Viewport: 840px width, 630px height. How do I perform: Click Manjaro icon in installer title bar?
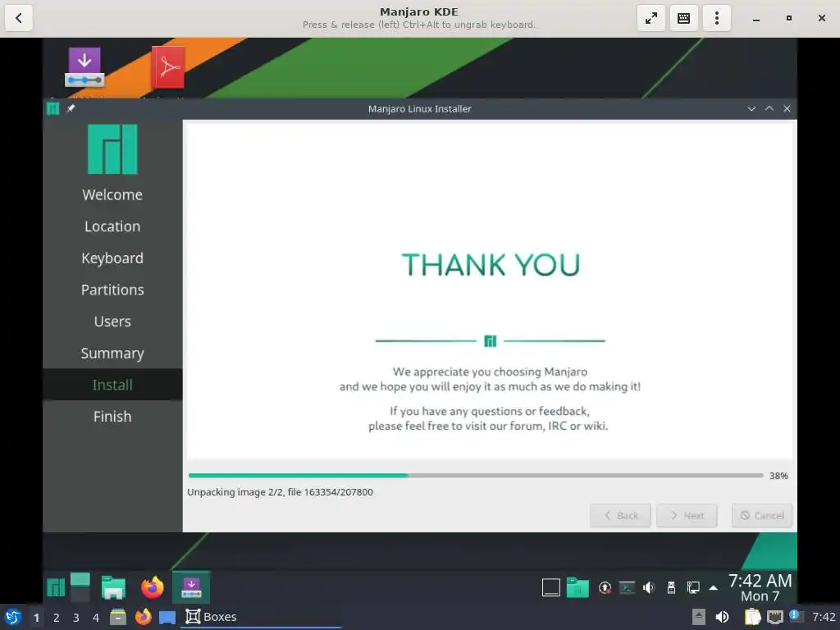point(53,109)
